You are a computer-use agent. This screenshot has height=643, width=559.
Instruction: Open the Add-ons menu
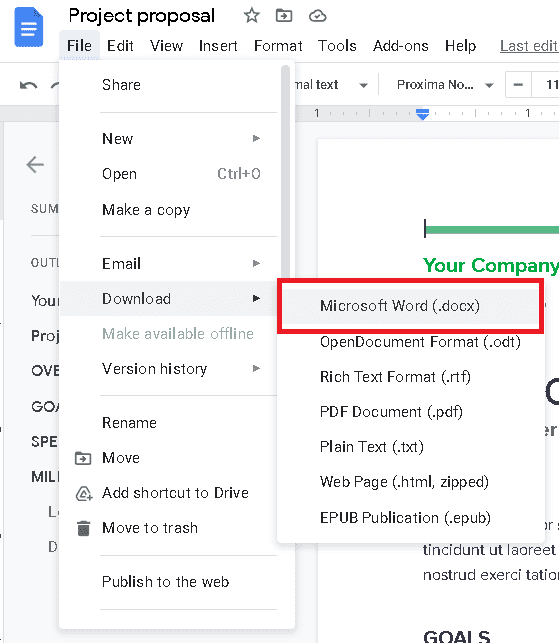click(401, 46)
